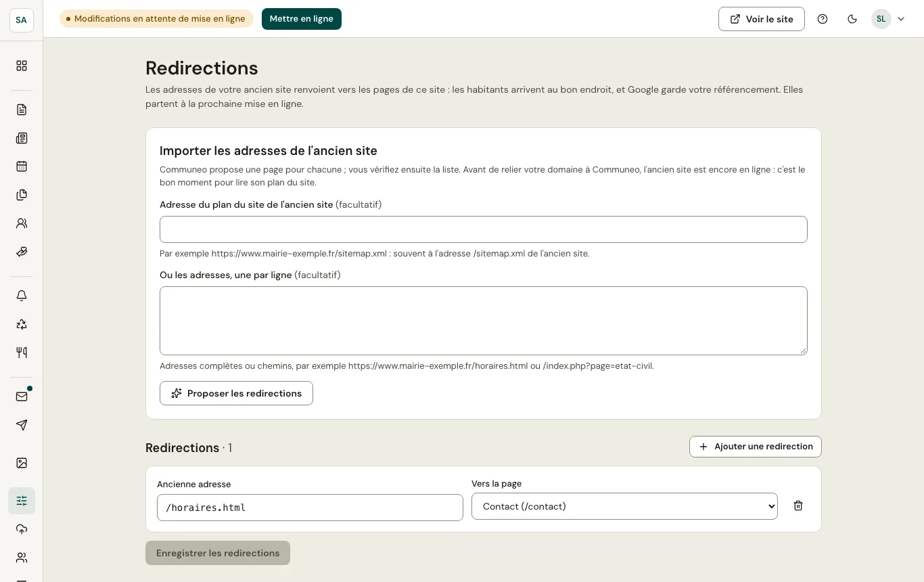Click the SA site logo badge
The image size is (924, 582).
[x=22, y=20]
